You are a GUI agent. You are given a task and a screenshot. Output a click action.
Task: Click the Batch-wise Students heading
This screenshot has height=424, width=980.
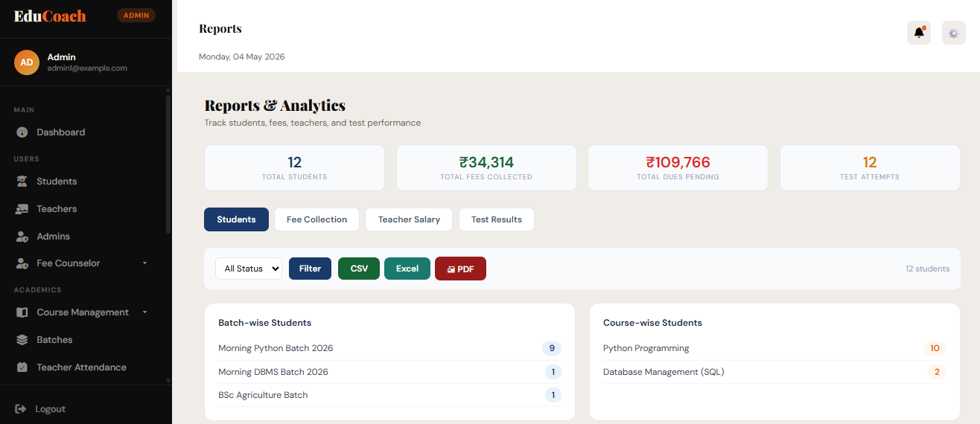pos(264,323)
